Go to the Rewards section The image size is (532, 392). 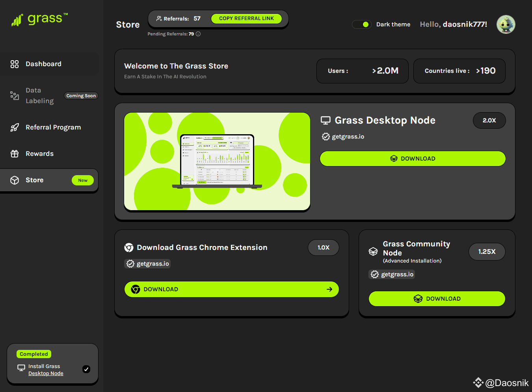click(49, 154)
